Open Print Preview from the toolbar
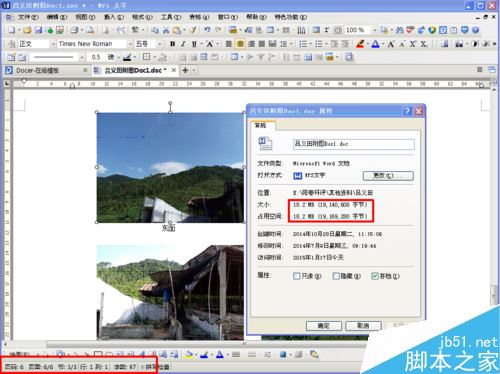The height and width of the screenshot is (374, 500). [x=90, y=30]
